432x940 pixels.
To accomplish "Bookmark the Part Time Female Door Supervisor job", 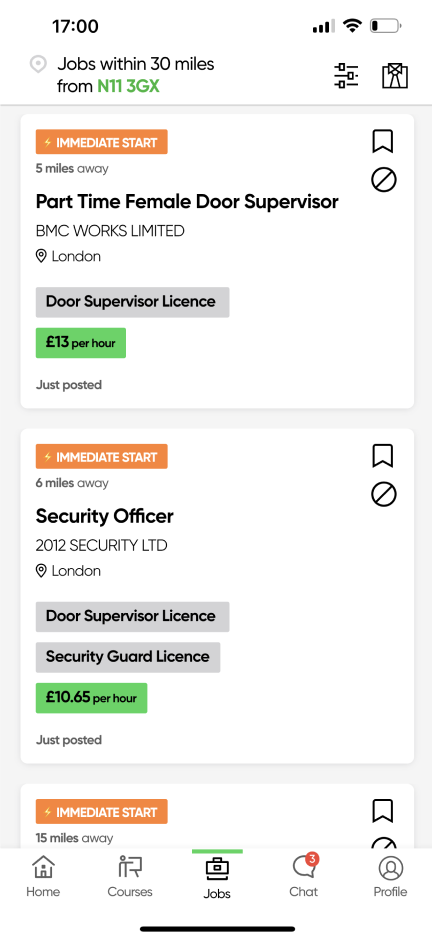I will point(383,141).
